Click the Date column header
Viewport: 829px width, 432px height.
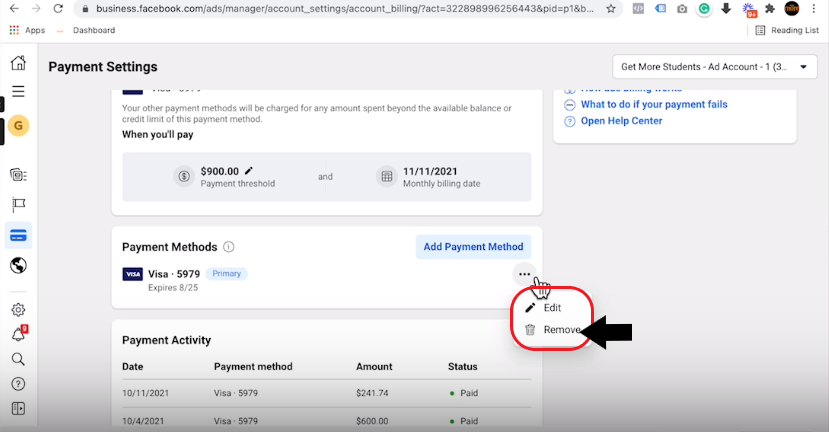[133, 366]
